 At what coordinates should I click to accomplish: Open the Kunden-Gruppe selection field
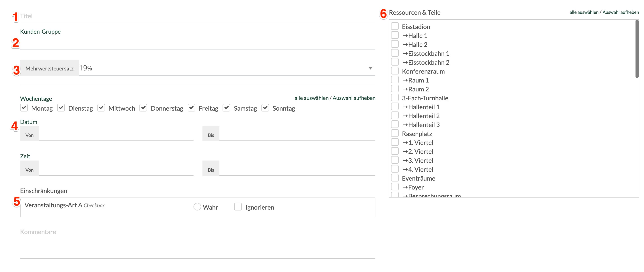[x=198, y=43]
